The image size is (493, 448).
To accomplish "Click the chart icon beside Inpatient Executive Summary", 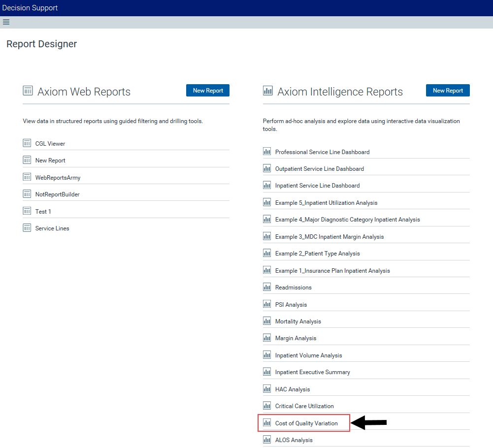I will [x=267, y=372].
